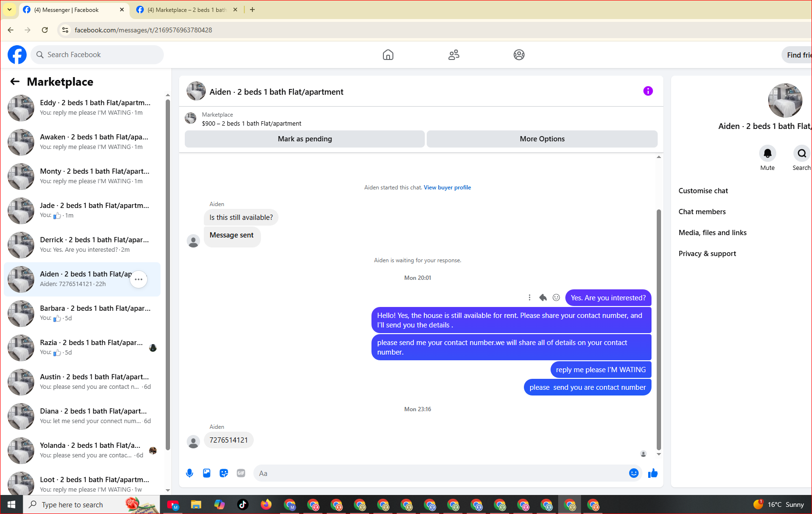Viewport: 812px width, 514px height.
Task: Reload the page with browser refresh icon
Action: point(45,30)
